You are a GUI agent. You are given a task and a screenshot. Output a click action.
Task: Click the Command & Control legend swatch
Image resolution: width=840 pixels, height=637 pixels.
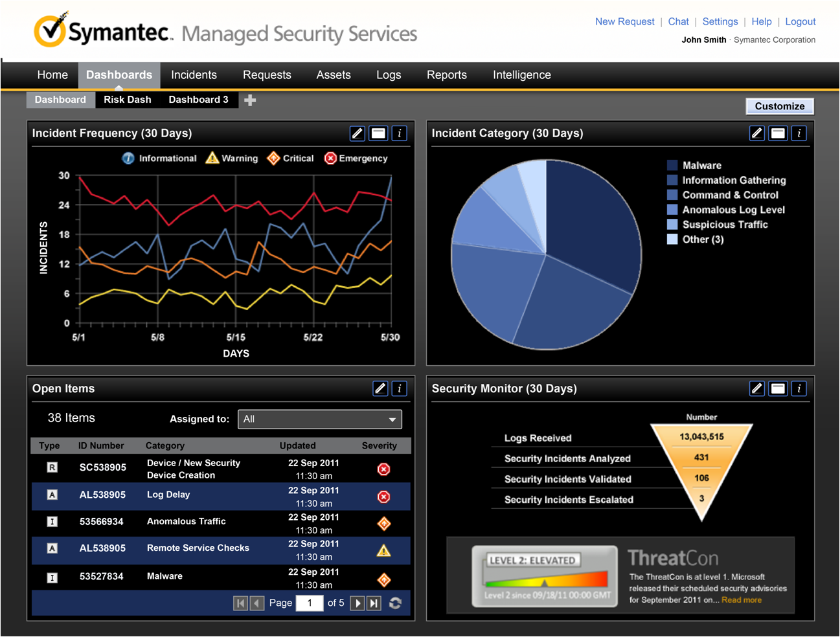pos(672,195)
